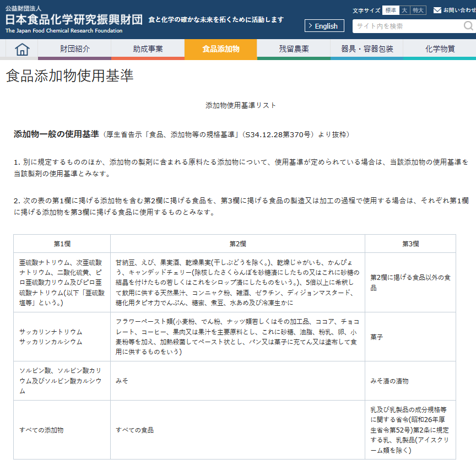Set text size to 特大
The image size is (476, 470).
(x=418, y=10)
